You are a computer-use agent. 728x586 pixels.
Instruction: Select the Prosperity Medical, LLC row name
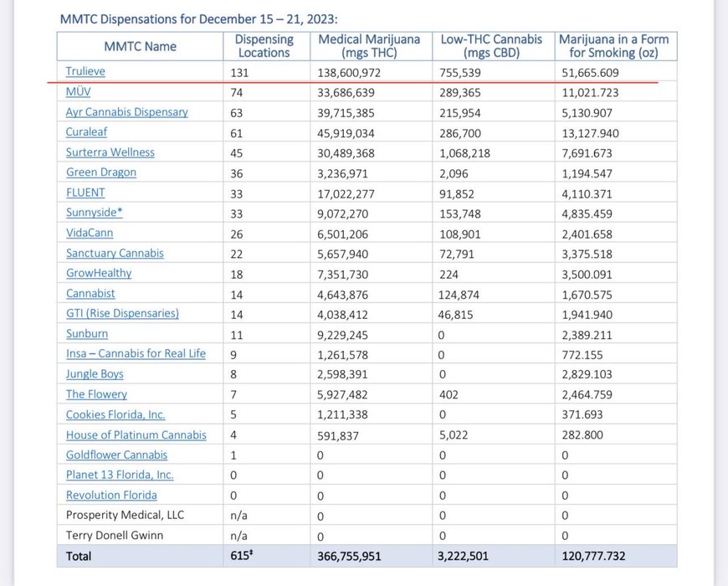pyautogui.click(x=125, y=515)
